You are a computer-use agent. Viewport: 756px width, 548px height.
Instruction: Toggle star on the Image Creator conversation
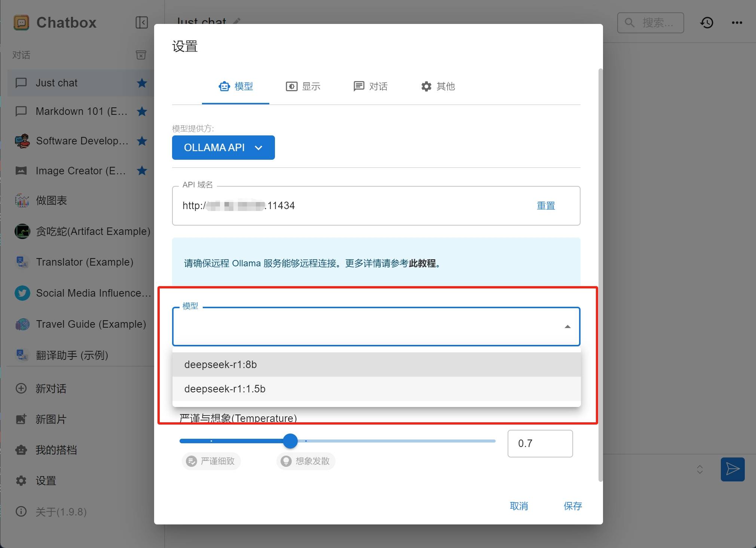click(x=142, y=171)
